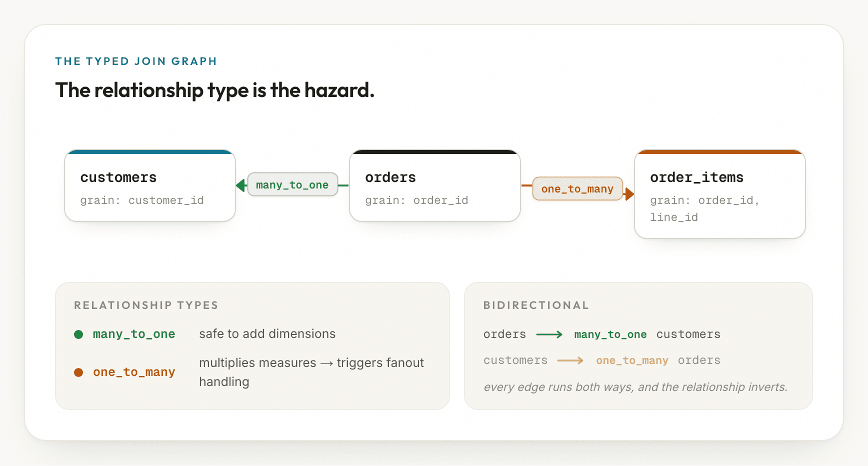The image size is (868, 466).
Task: Click faded one_to_many in the Bidirectional panel
Action: (632, 360)
